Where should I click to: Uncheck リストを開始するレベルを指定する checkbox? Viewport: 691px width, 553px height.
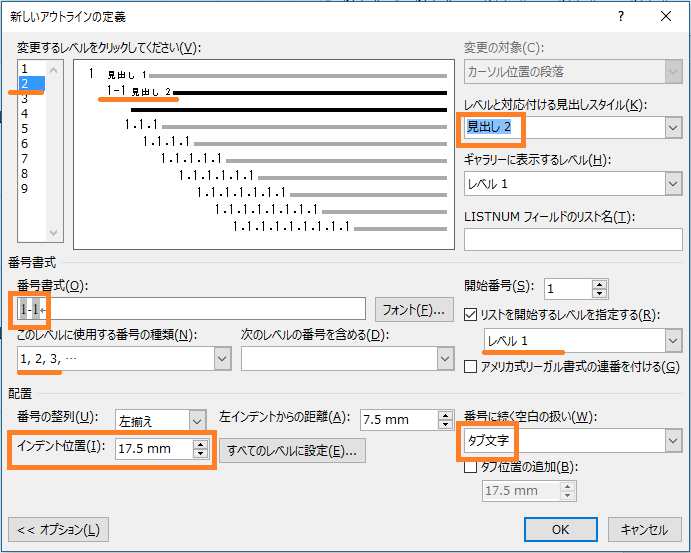tap(470, 315)
